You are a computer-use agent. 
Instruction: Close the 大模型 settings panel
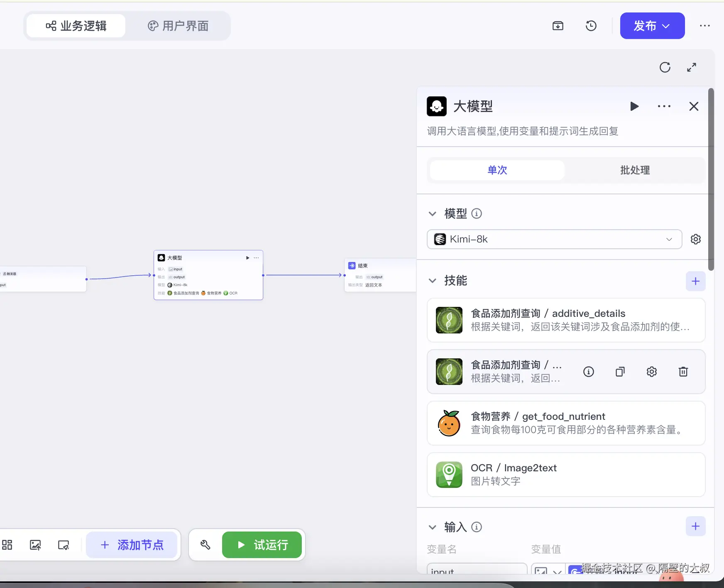point(694,106)
